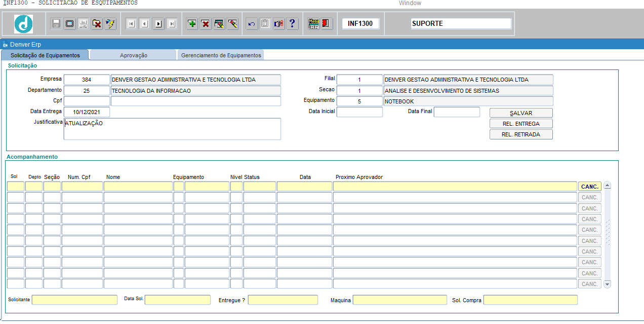Screen dimensions: 644x324
Task: Click the Data Final field
Action: (x=457, y=112)
